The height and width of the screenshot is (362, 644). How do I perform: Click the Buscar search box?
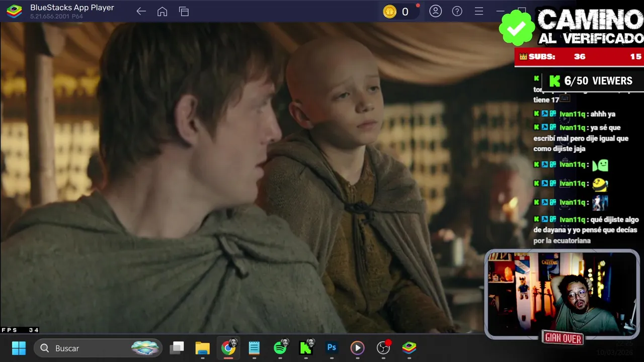tap(98, 348)
